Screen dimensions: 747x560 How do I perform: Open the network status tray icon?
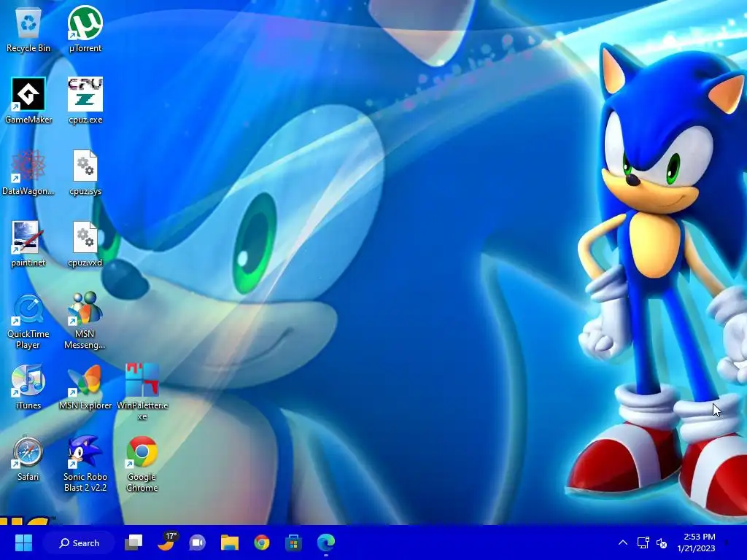[x=643, y=542]
